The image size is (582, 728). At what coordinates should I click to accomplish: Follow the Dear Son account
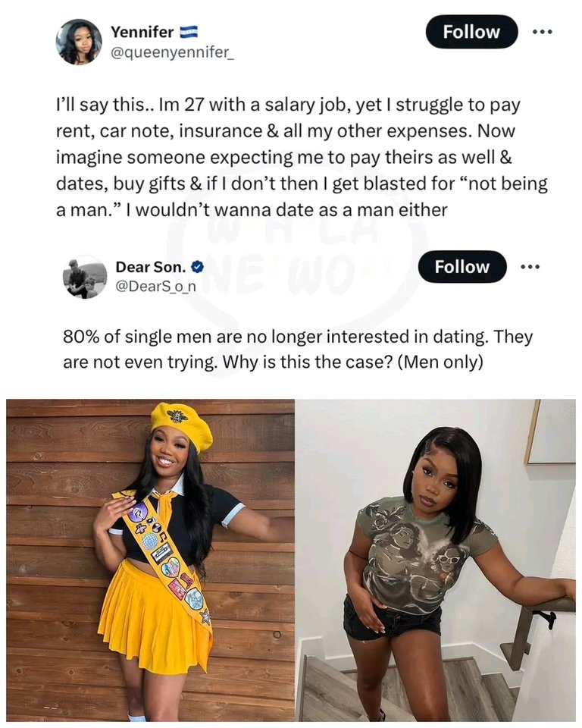click(462, 267)
